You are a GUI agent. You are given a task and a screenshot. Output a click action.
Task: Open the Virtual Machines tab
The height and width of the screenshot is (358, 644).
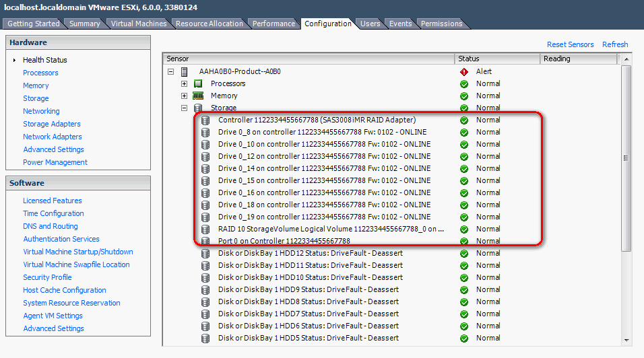coord(139,24)
